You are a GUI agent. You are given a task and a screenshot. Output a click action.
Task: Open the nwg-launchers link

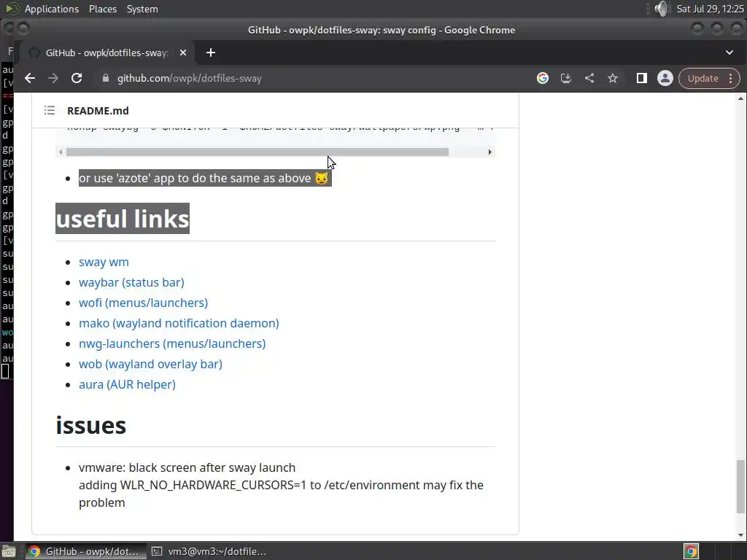point(172,344)
